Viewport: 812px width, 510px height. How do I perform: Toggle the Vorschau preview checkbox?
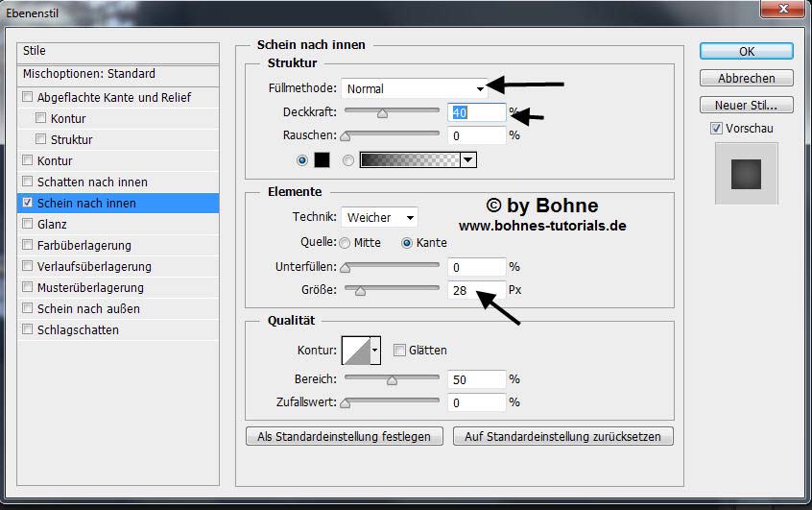pos(716,128)
